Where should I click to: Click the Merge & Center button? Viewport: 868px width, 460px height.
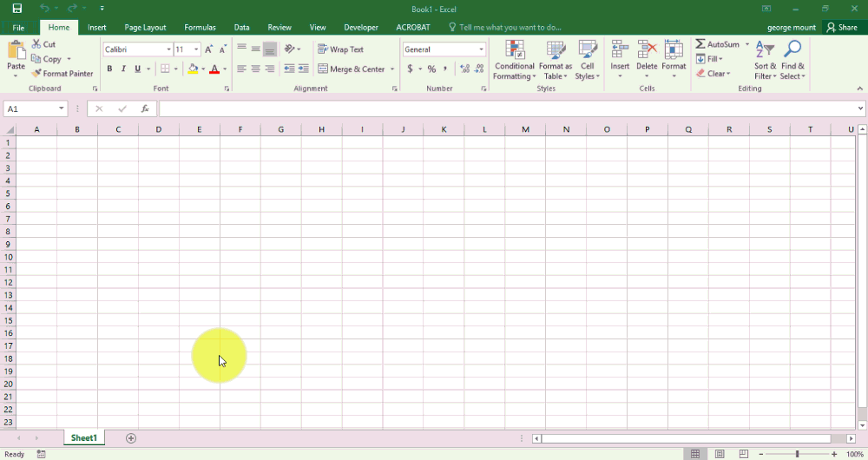(351, 69)
